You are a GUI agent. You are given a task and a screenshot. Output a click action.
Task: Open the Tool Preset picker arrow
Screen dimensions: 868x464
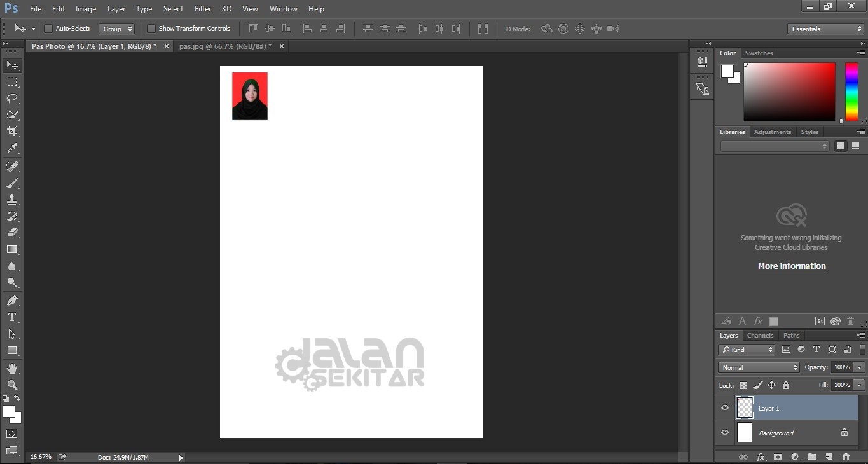33,29
